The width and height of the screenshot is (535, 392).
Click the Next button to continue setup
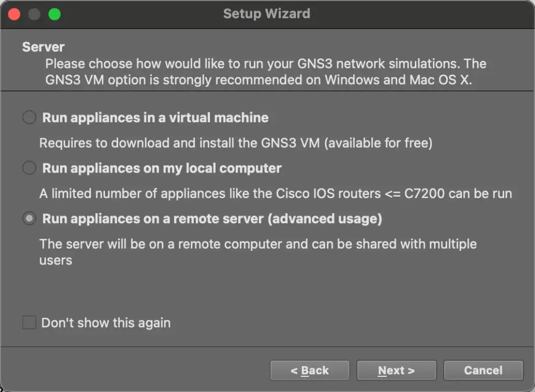click(x=396, y=370)
